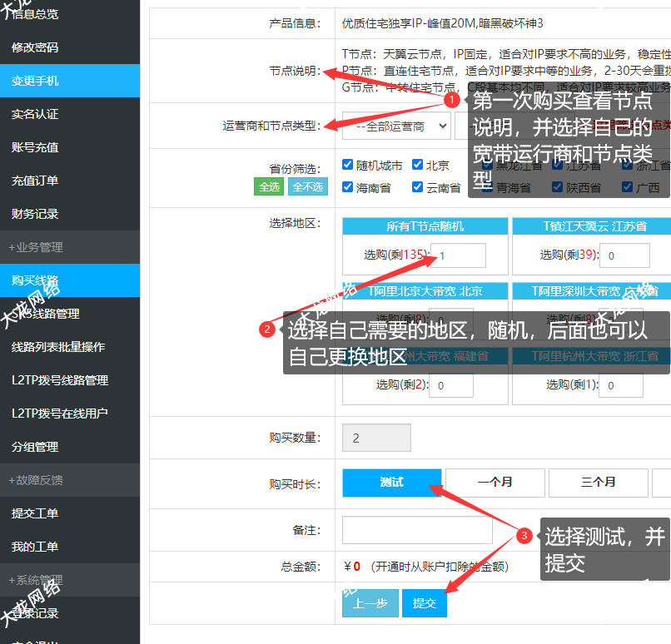Click the 全不选 button
The height and width of the screenshot is (644, 671).
tap(307, 187)
